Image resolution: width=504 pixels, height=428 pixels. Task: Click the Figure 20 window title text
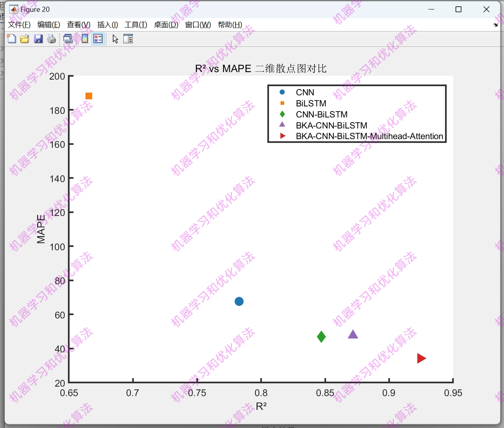(x=35, y=9)
